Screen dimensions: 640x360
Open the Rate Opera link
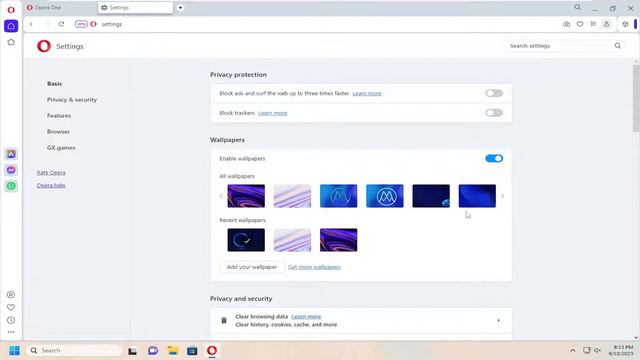(x=51, y=173)
